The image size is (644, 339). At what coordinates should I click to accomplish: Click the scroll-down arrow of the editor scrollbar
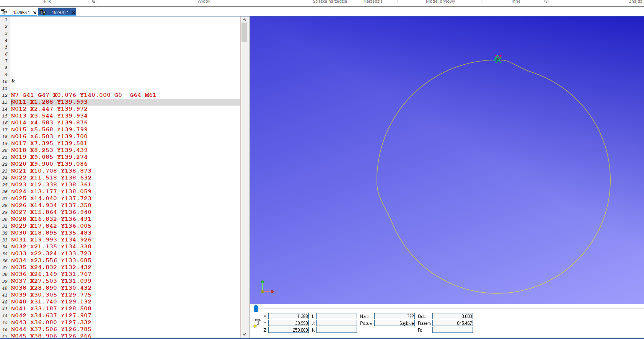click(244, 334)
